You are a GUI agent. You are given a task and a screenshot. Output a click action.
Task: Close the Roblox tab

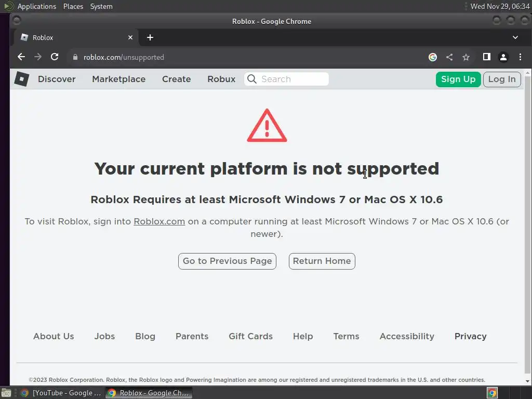pos(130,37)
